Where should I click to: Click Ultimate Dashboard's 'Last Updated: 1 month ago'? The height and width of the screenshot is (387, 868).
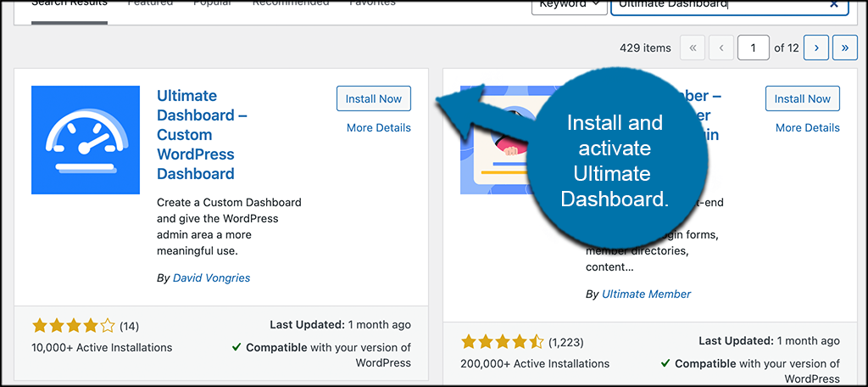(341, 324)
